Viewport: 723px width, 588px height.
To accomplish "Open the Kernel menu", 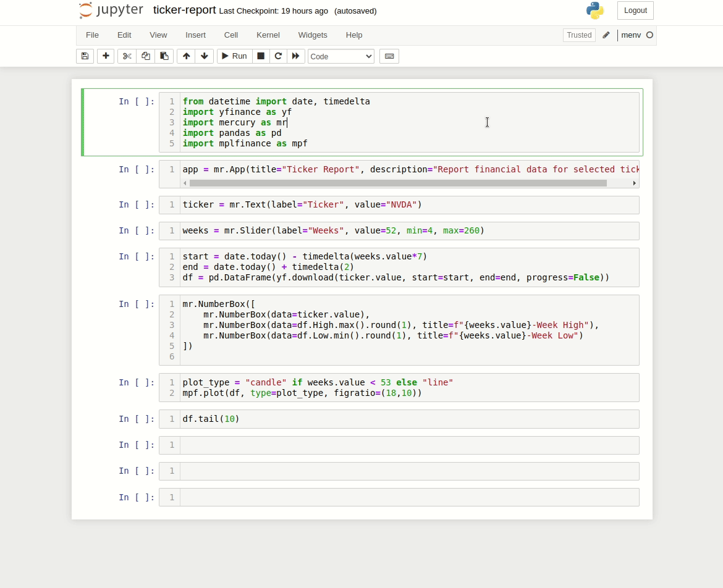I will click(268, 35).
